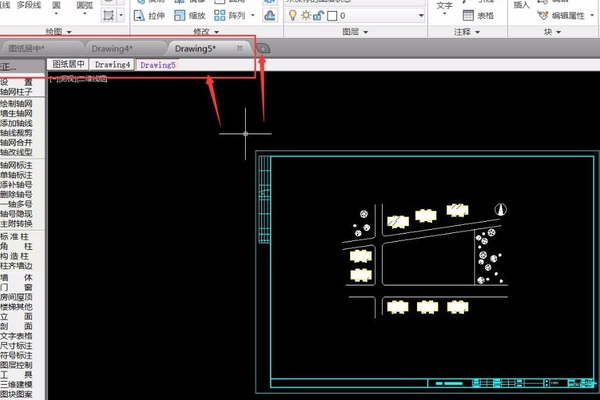
Task: Click 添加轴线 in sidebar
Action: [16, 123]
